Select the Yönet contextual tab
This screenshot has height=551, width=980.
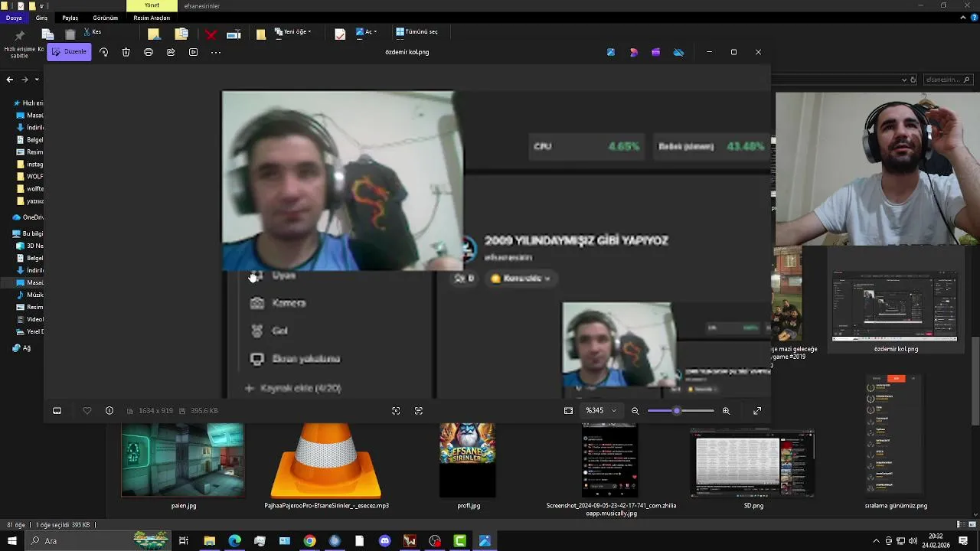pyautogui.click(x=152, y=5)
